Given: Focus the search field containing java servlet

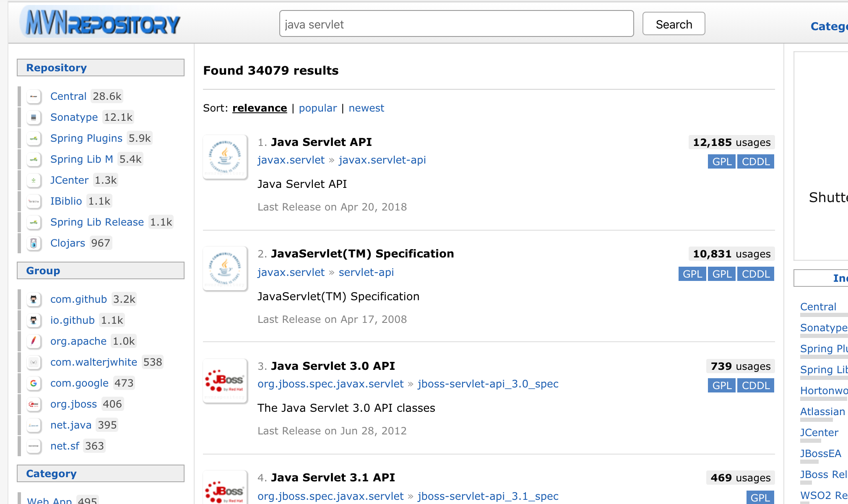Looking at the screenshot, I should [456, 24].
